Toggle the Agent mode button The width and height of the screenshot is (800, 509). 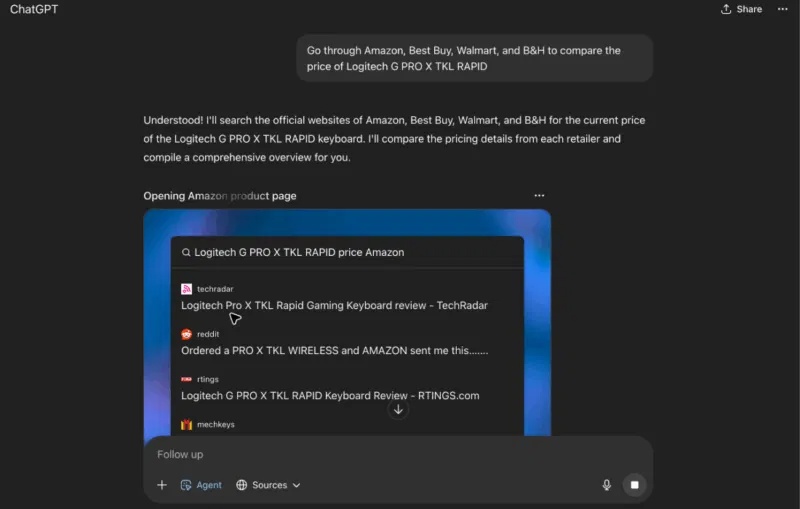pyautogui.click(x=201, y=485)
